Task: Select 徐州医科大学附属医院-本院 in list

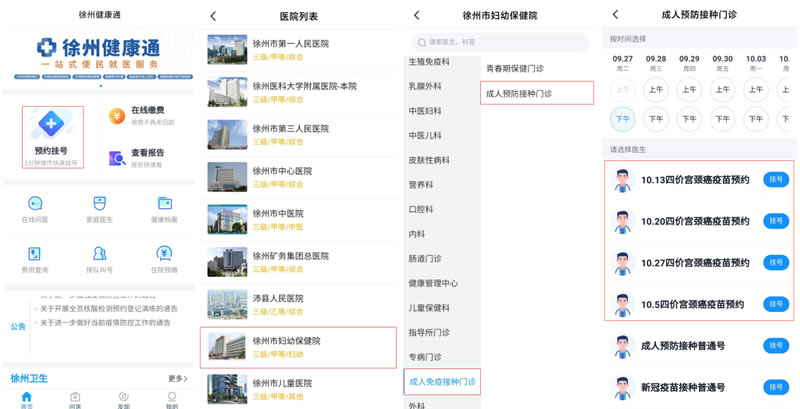Action: click(298, 92)
